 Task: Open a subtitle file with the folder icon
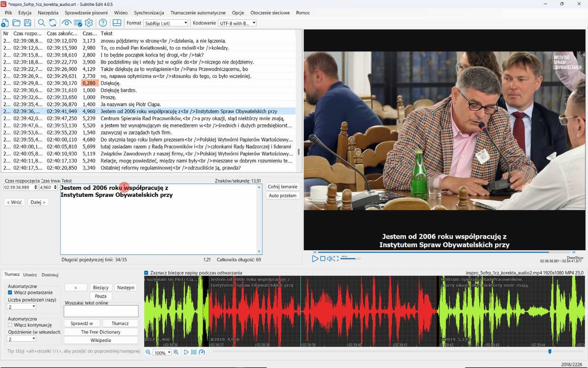tap(17, 23)
